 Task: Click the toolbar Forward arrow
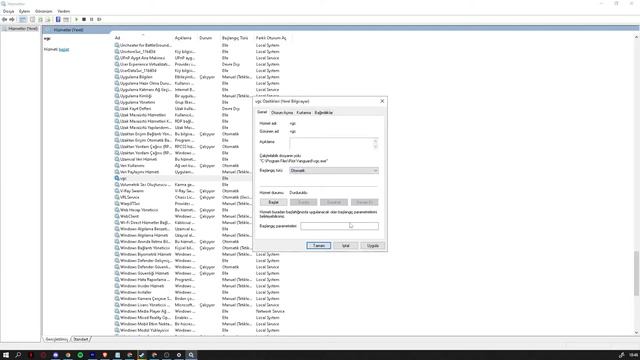tap(12, 19)
